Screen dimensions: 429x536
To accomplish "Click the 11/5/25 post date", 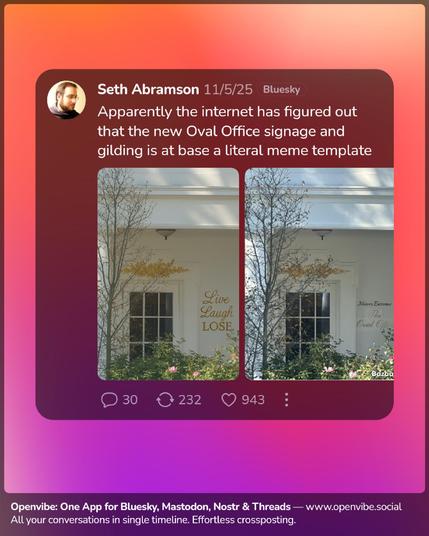I will [228, 90].
